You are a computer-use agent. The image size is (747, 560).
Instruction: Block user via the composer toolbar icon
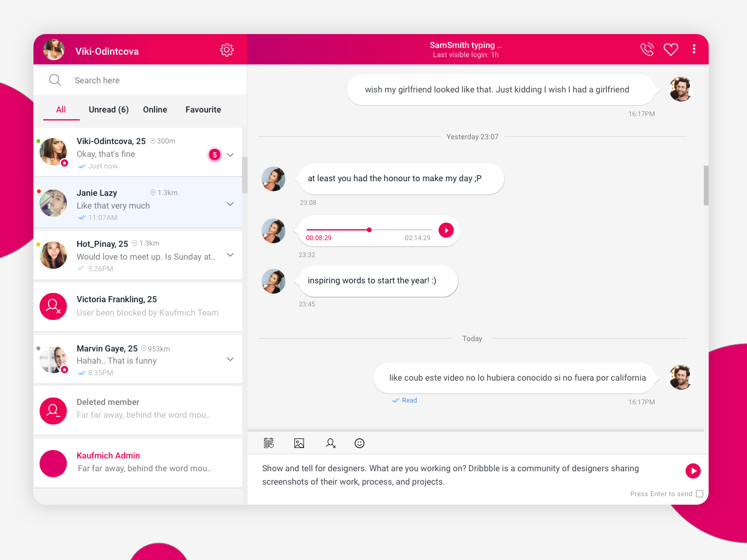pos(330,443)
